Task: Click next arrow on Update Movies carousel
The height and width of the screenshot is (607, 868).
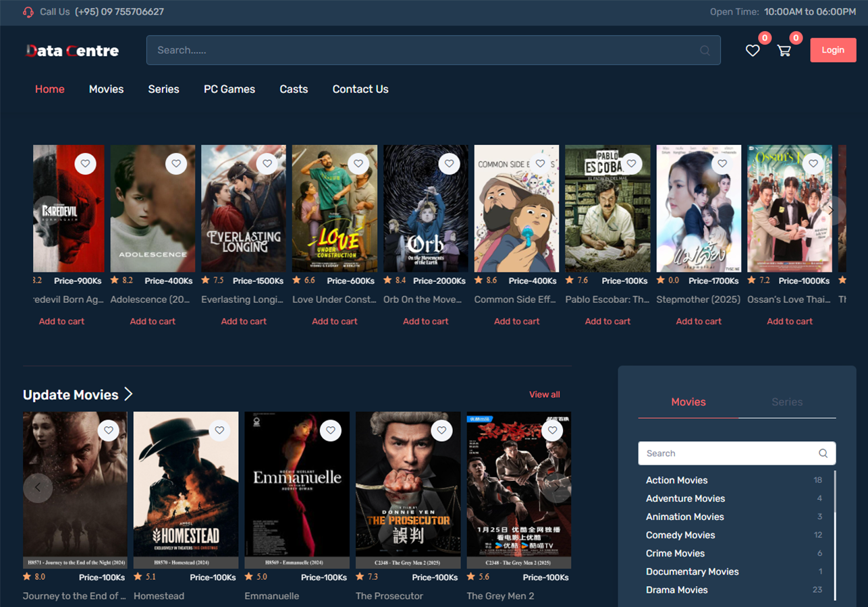Action: [557, 488]
